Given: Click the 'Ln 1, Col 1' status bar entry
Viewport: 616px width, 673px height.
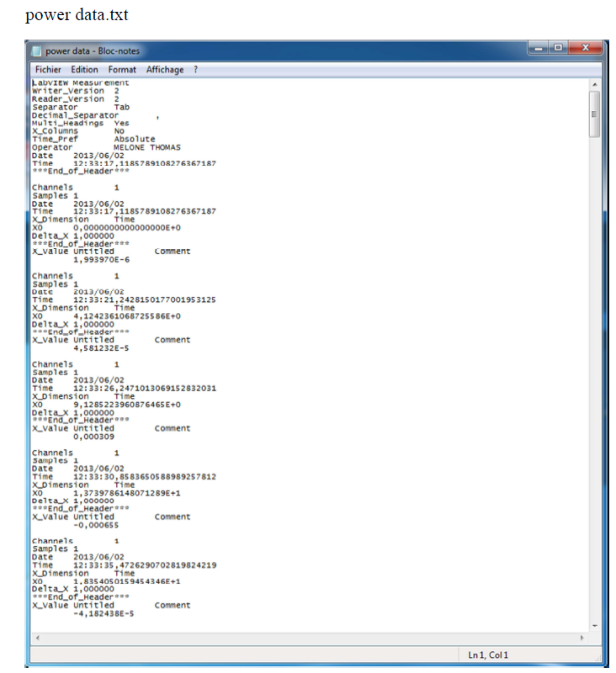Looking at the screenshot, I should pos(487,655).
